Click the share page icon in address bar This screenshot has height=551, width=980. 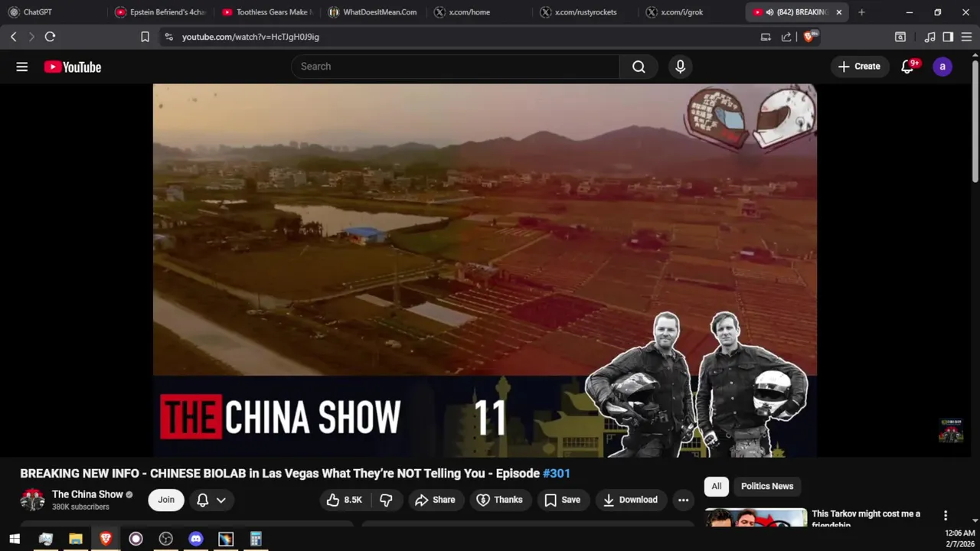tap(786, 37)
